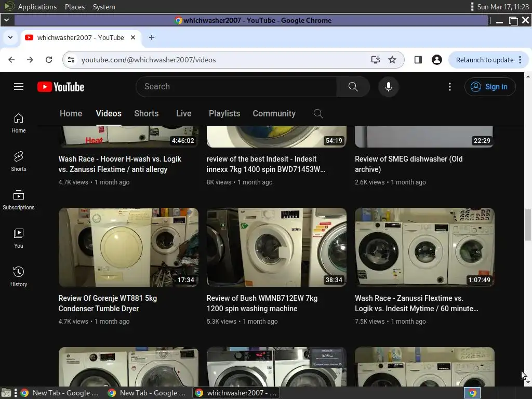The width and height of the screenshot is (532, 399).
Task: Switch to first New Tab taskbar window
Action: [60, 393]
